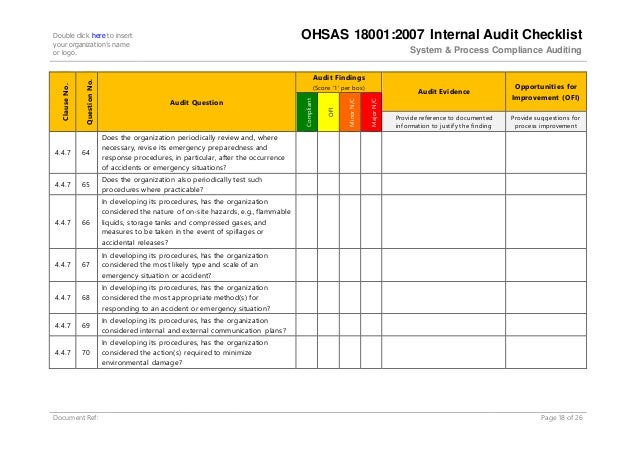Click question about internal and external communication plans

coord(194,325)
